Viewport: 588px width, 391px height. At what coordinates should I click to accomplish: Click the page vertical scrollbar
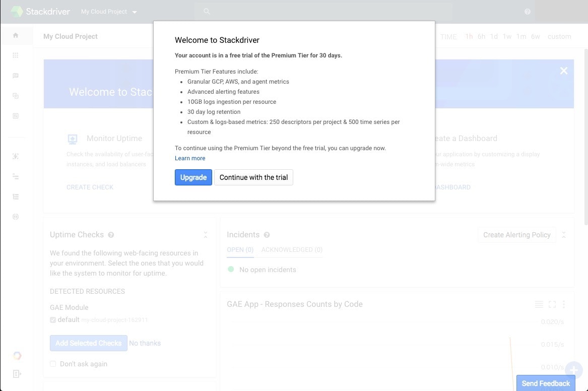[x=586, y=137]
